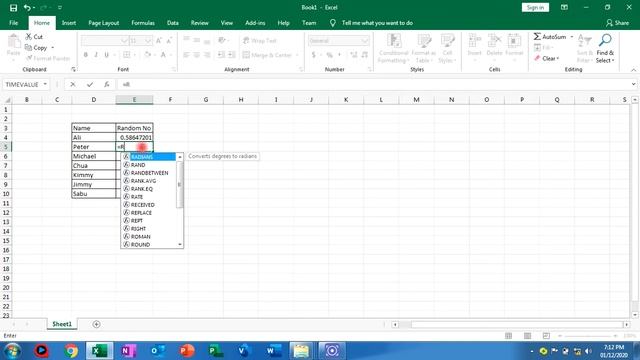This screenshot has width=640, height=360.
Task: Open File Explorer from the taskbar
Action: [301, 351]
